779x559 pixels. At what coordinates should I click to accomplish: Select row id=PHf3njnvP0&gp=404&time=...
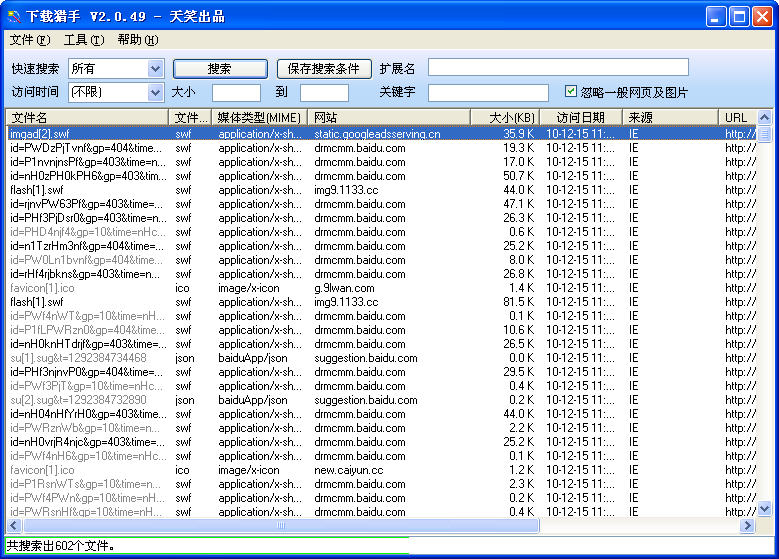(x=382, y=372)
